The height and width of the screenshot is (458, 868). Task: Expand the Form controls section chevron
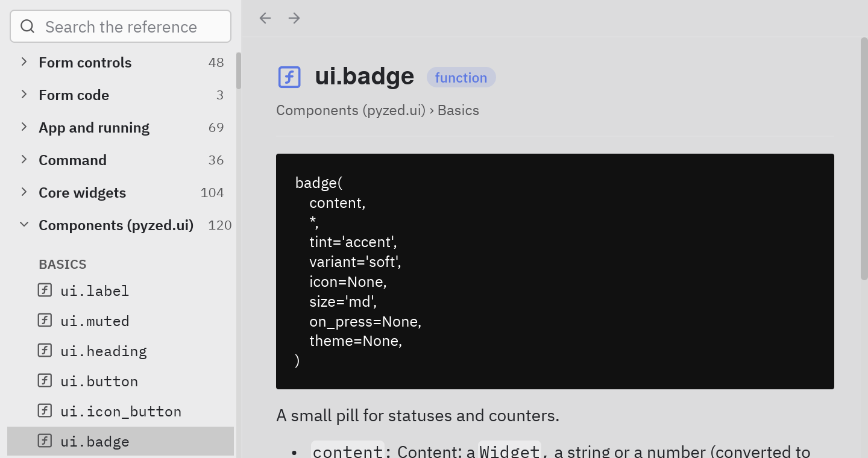tap(24, 61)
